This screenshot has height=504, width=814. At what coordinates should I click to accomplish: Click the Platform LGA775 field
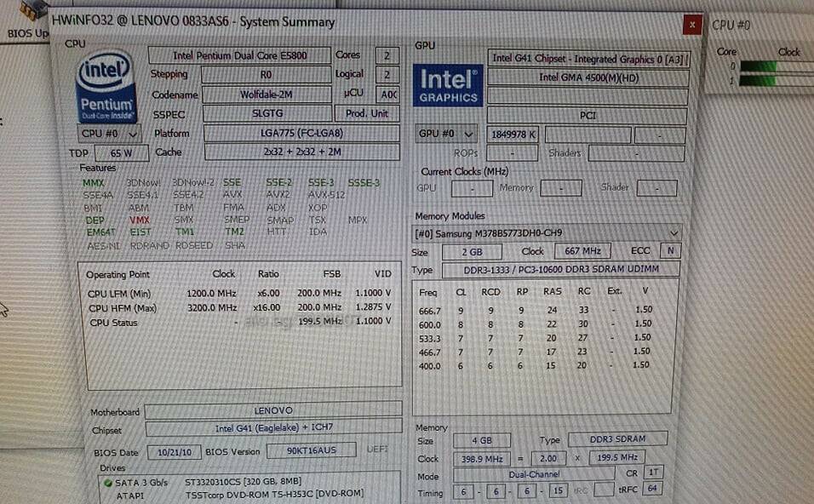click(301, 134)
